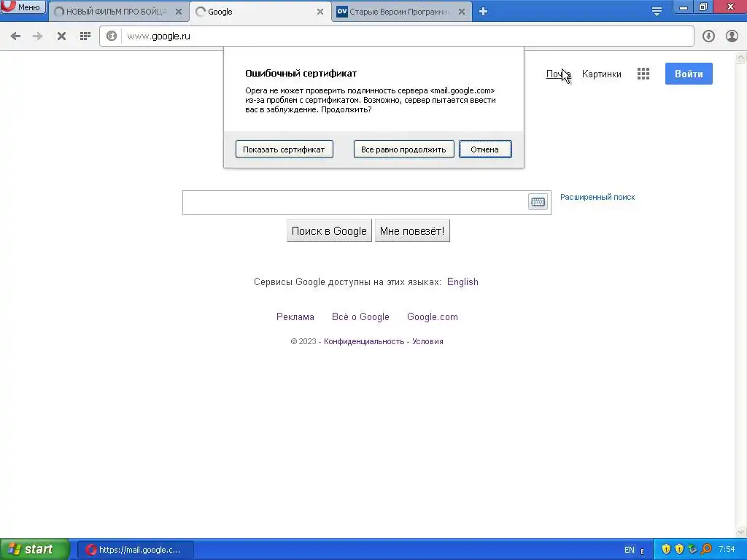The width and height of the screenshot is (747, 560).
Task: Open the Почта link
Action: point(558,74)
